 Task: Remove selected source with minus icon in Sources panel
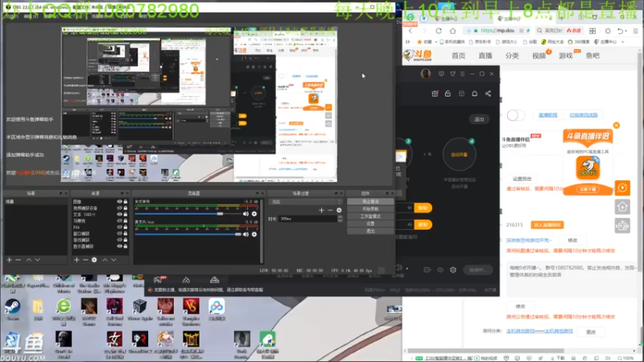(x=85, y=260)
